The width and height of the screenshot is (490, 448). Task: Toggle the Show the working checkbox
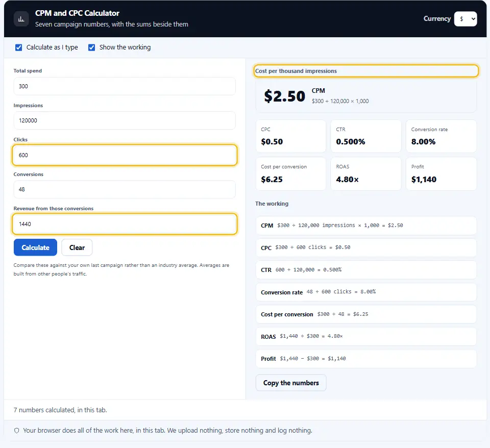click(x=91, y=47)
